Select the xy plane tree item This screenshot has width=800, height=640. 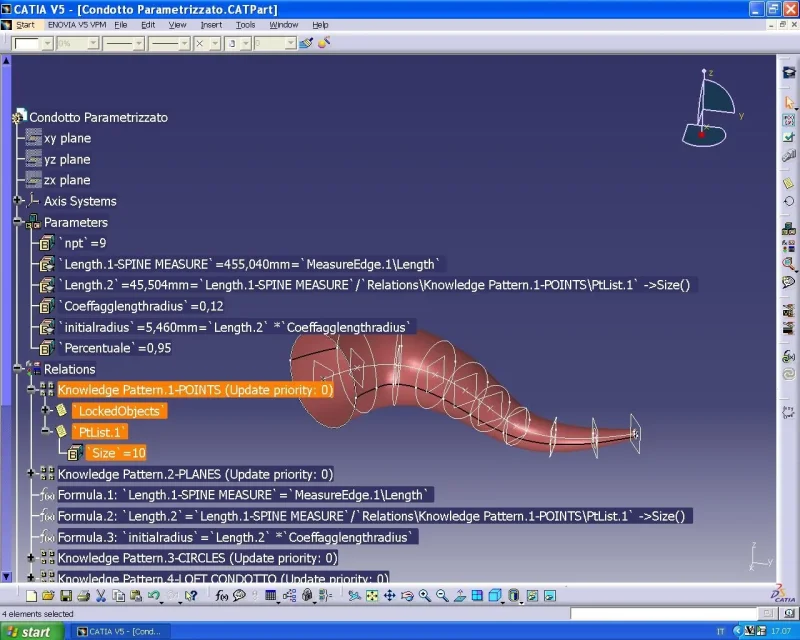pyautogui.click(x=67, y=138)
